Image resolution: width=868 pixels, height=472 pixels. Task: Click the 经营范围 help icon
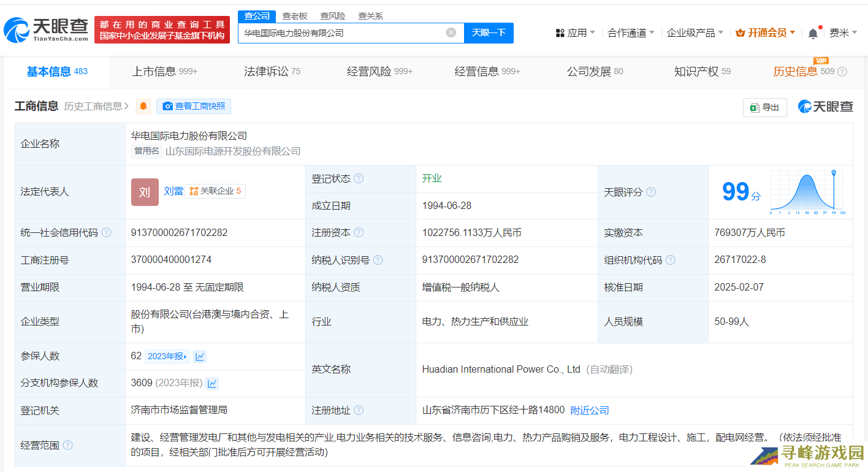[67, 445]
